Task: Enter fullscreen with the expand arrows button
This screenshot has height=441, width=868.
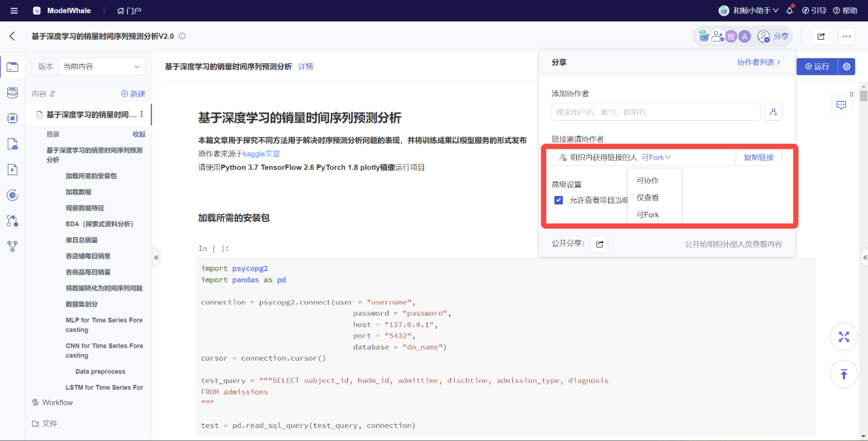Action: point(844,337)
